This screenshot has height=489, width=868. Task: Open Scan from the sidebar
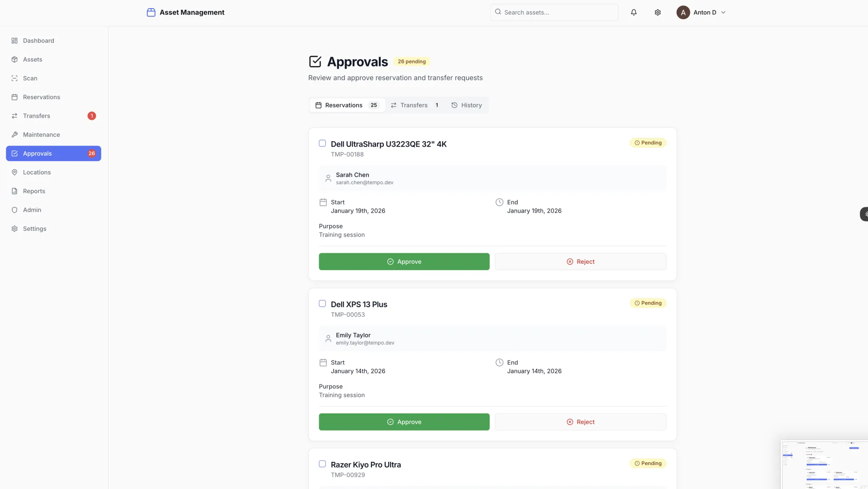[30, 78]
